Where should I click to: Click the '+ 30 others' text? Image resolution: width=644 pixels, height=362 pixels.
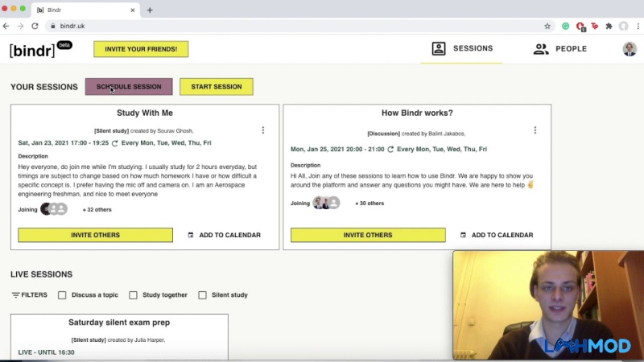click(369, 204)
